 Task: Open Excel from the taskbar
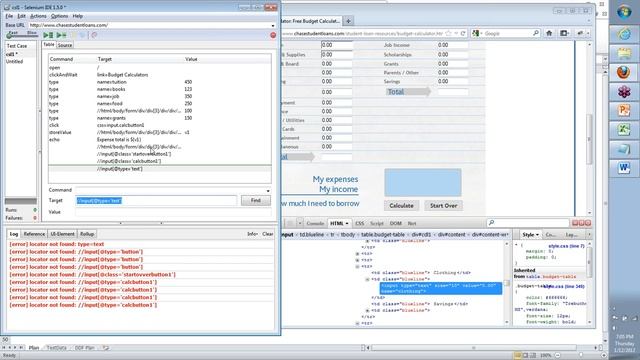point(624,130)
